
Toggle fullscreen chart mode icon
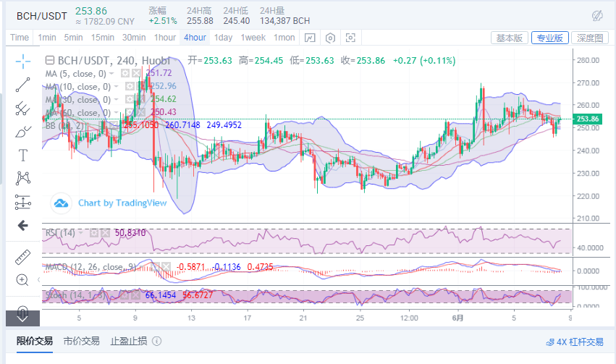(351, 38)
